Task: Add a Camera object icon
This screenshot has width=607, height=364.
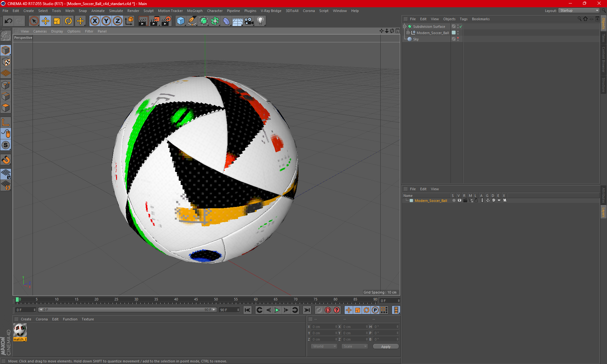Action: (x=249, y=21)
